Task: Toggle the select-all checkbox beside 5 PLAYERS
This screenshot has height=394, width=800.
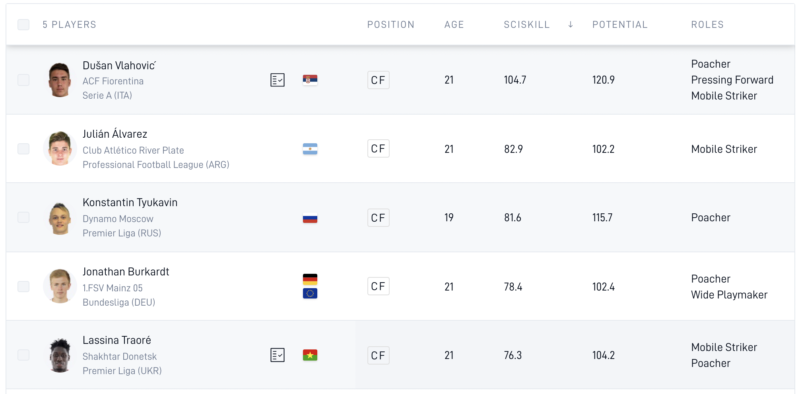Action: click(x=23, y=24)
